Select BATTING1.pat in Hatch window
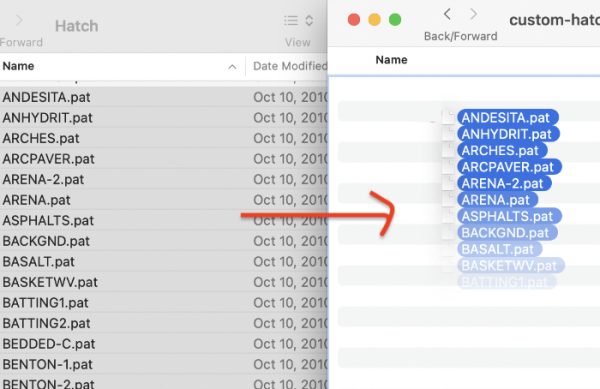600x389 pixels. 45,303
